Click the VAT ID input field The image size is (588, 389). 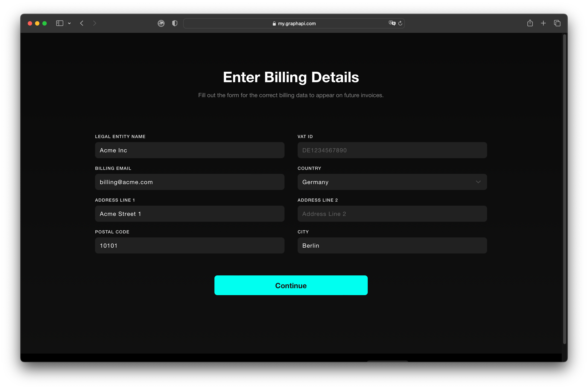[392, 150]
